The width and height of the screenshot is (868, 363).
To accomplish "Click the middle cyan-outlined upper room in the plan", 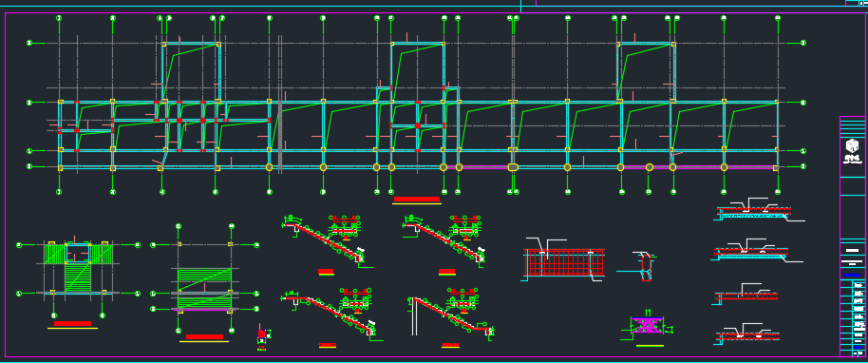I will (418, 72).
